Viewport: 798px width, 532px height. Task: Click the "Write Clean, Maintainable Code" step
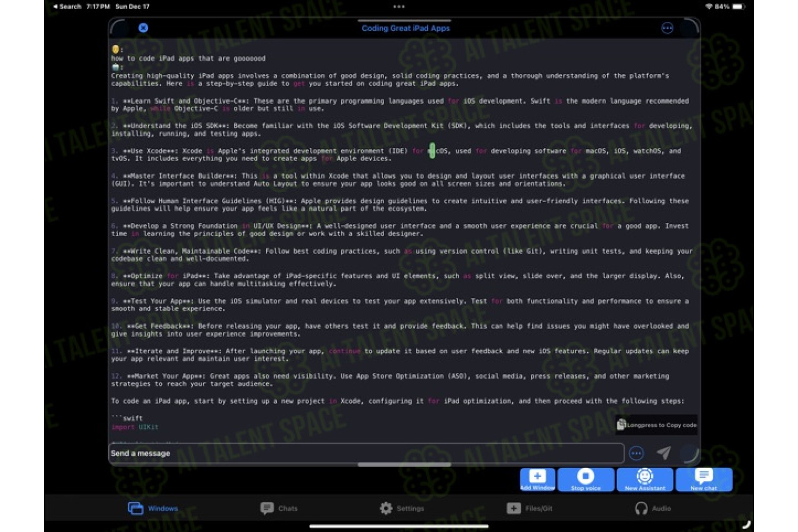[402, 255]
